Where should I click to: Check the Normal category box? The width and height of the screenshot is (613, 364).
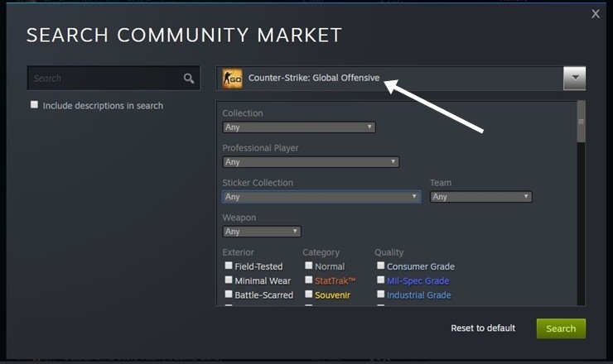point(309,266)
